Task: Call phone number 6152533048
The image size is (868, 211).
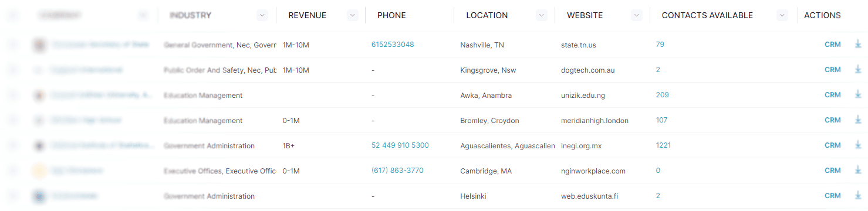Action: (x=393, y=45)
